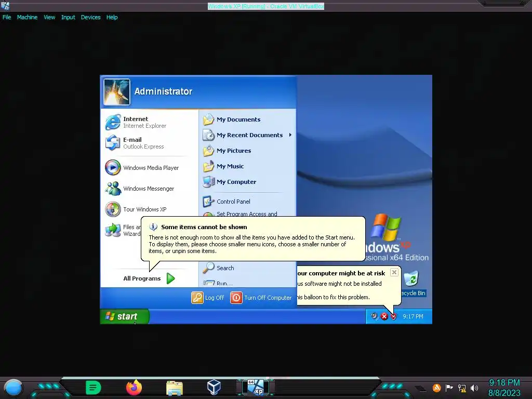
Task: Click the XP taskbar clock 9:17 PM
Action: (x=413, y=316)
